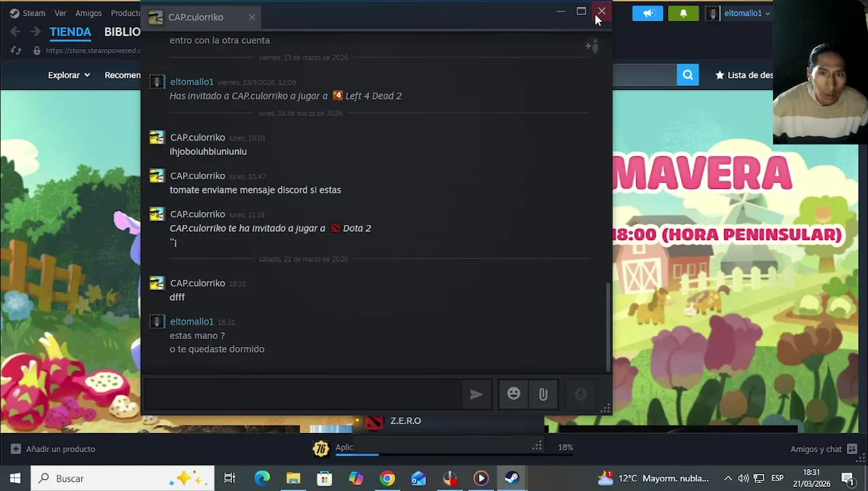Click the attach file paperclip icon

tap(543, 394)
